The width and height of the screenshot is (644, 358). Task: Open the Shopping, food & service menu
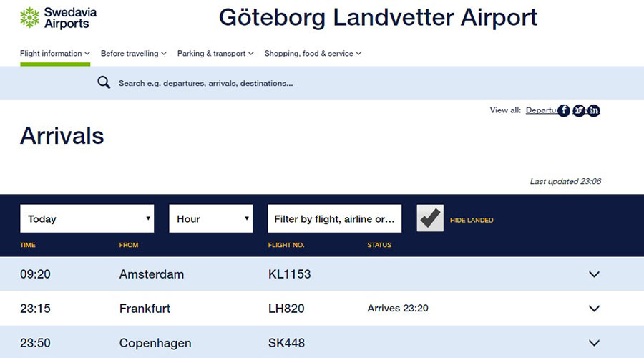(313, 54)
